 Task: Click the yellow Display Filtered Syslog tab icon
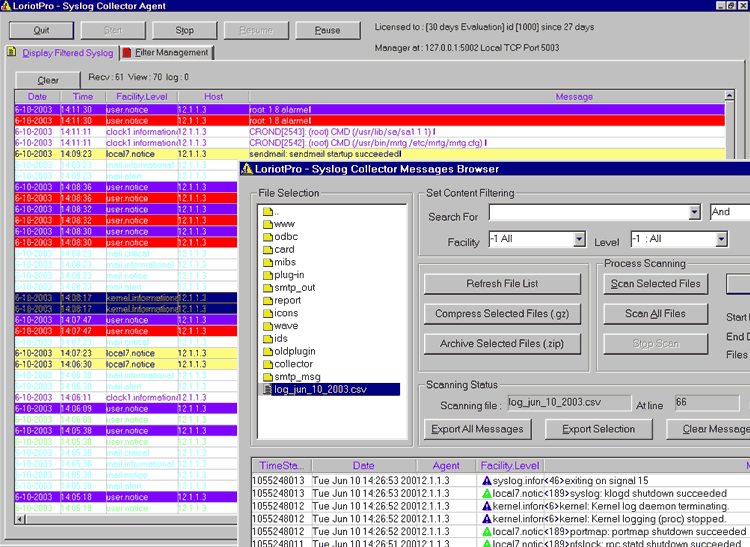[12, 52]
